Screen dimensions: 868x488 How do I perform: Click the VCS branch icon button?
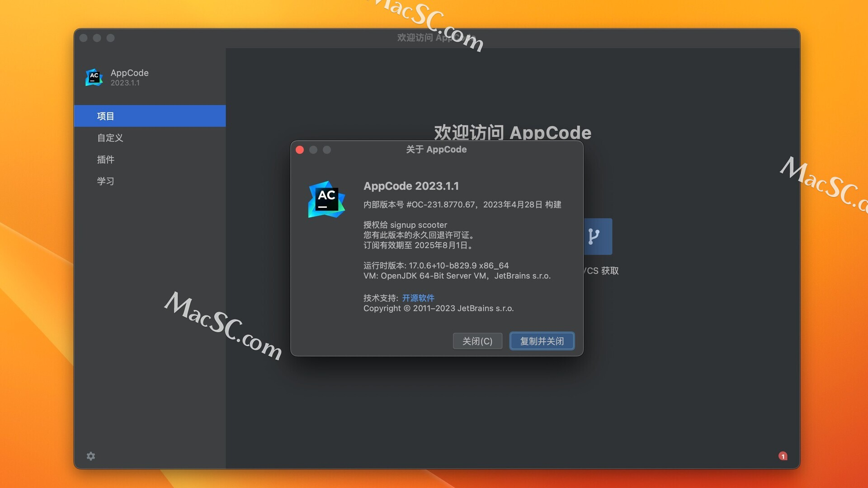tap(598, 236)
